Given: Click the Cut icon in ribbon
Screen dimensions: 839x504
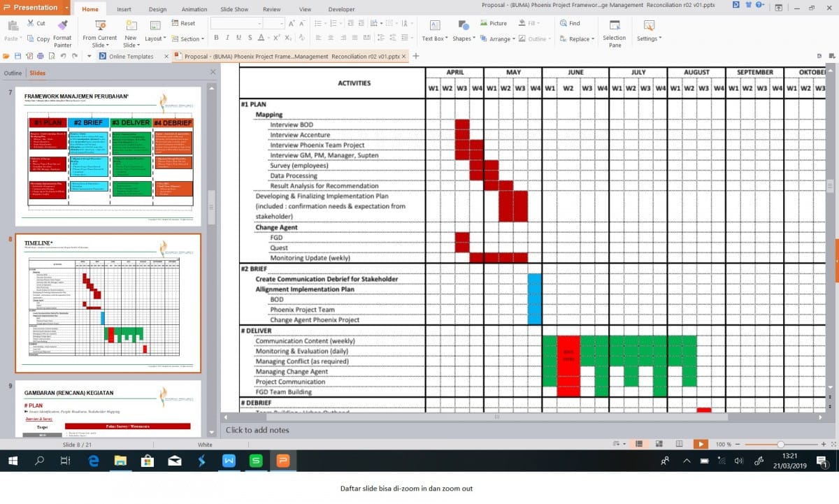Looking at the screenshot, I should tap(36, 23).
